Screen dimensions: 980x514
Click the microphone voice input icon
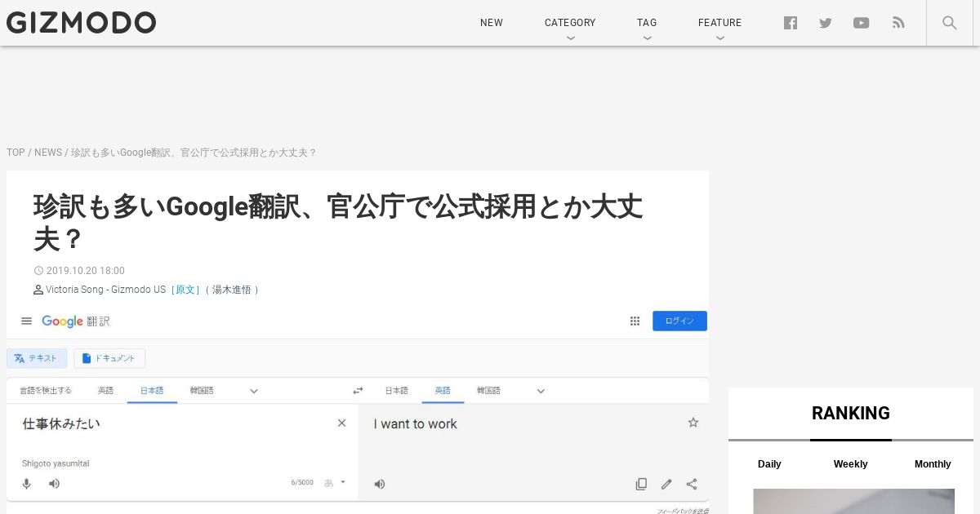pos(26,483)
